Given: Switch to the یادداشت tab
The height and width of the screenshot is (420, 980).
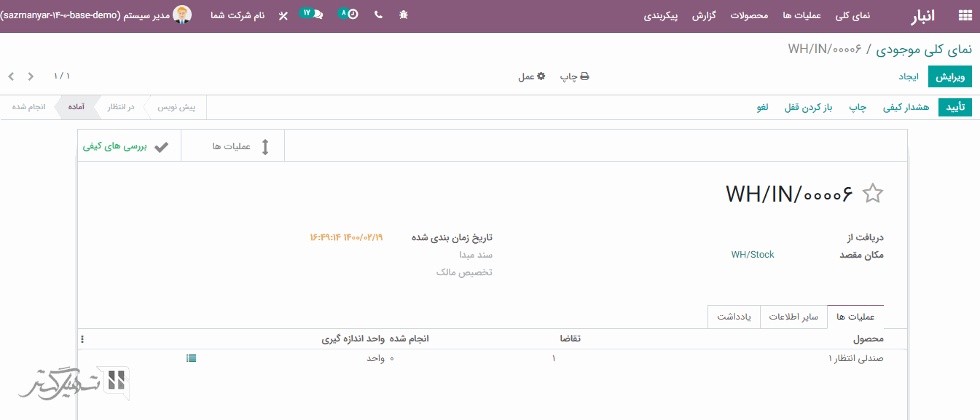Looking at the screenshot, I should click(734, 317).
